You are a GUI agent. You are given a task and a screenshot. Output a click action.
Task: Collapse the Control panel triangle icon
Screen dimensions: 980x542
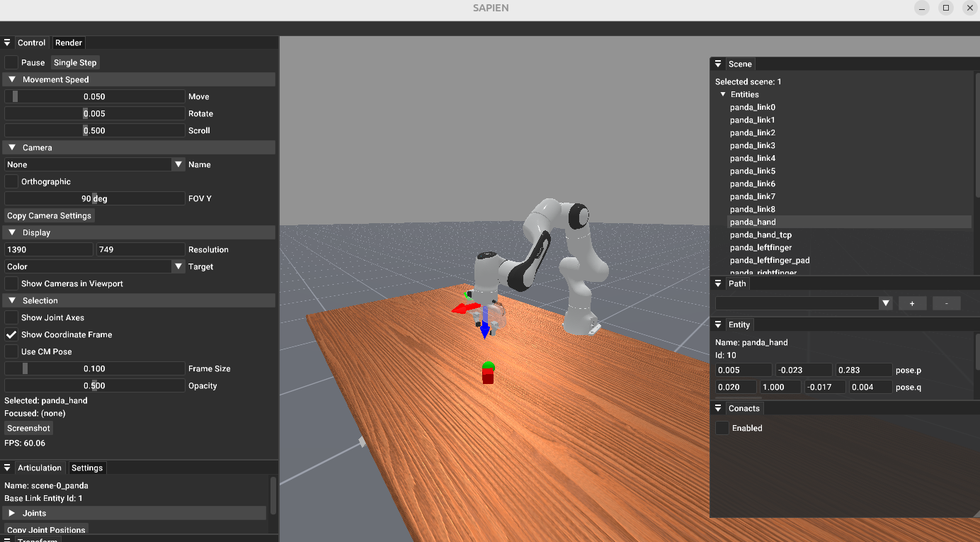point(7,43)
